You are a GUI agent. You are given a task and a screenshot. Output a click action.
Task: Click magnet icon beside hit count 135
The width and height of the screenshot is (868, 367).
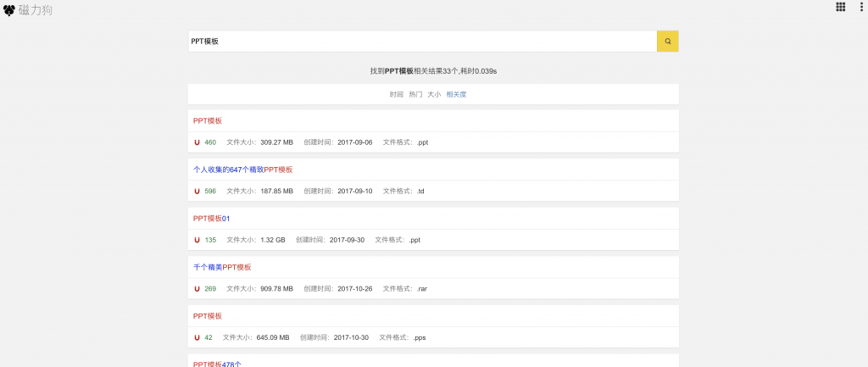197,240
